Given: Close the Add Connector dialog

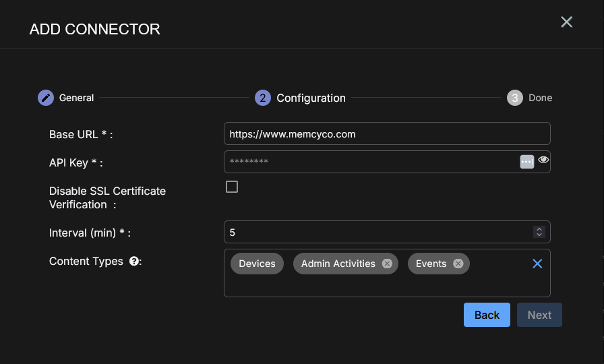Looking at the screenshot, I should click(566, 22).
